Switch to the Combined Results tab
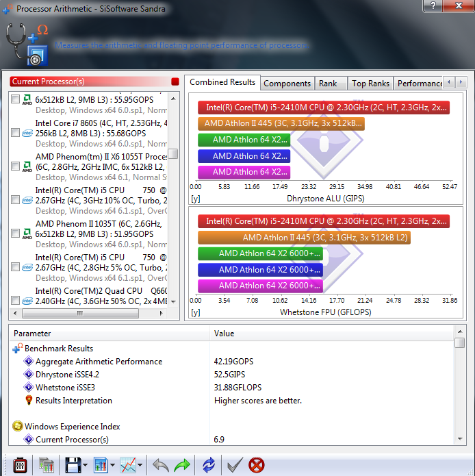This screenshot has width=475, height=476. 222,82
